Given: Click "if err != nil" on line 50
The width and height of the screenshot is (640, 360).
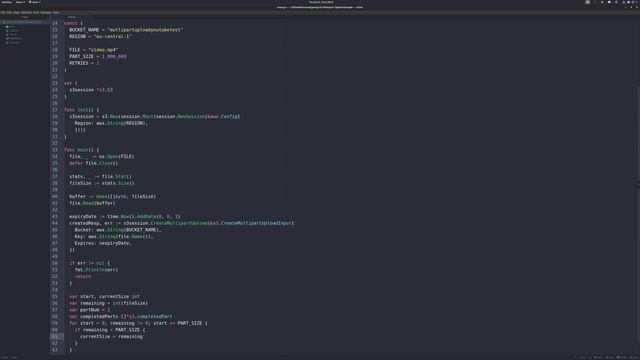Looking at the screenshot, I should tap(87, 263).
